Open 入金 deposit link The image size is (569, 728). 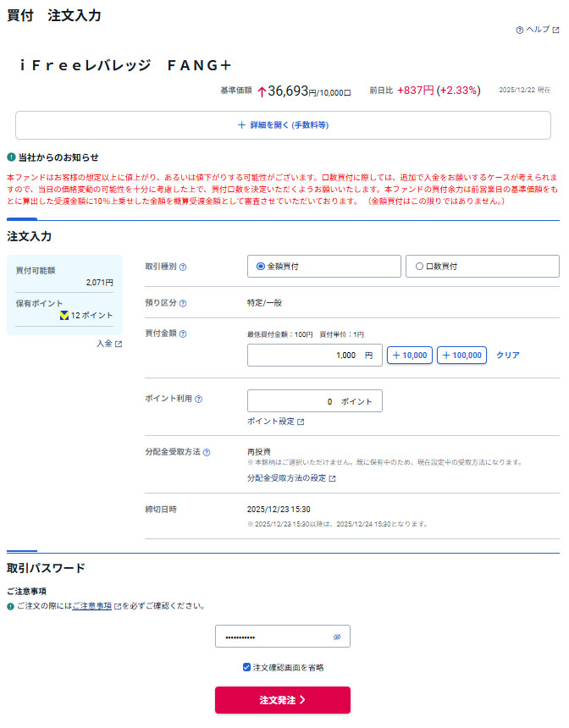coord(108,344)
